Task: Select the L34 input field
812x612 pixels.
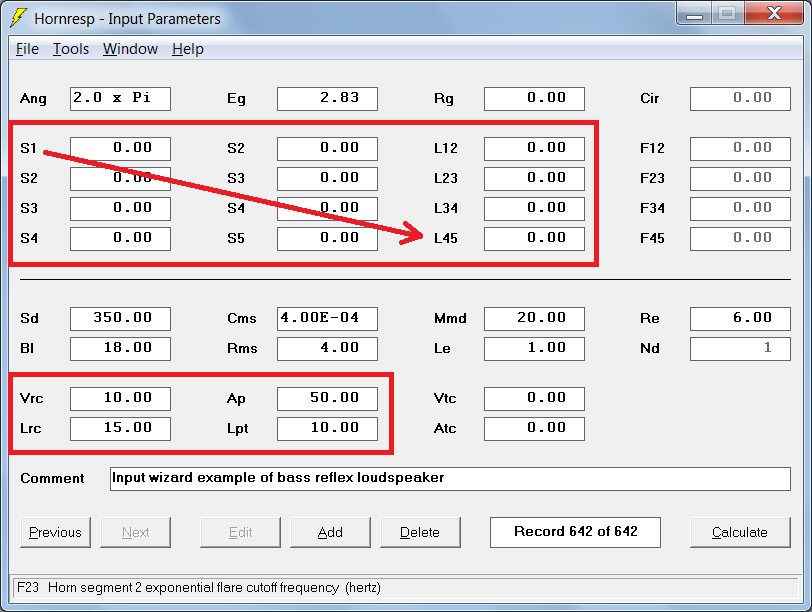Action: click(x=534, y=209)
